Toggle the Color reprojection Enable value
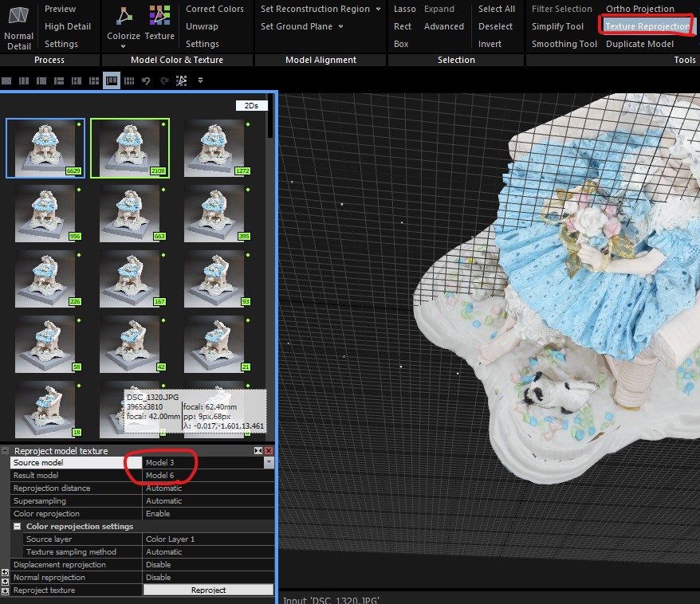Image resolution: width=700 pixels, height=604 pixels. point(207,514)
